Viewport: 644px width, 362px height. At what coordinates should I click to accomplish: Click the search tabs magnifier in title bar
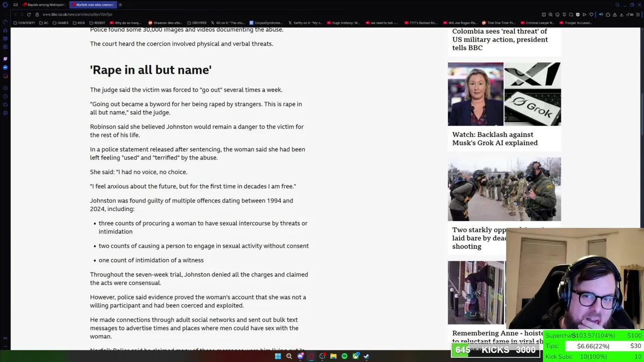point(617,5)
